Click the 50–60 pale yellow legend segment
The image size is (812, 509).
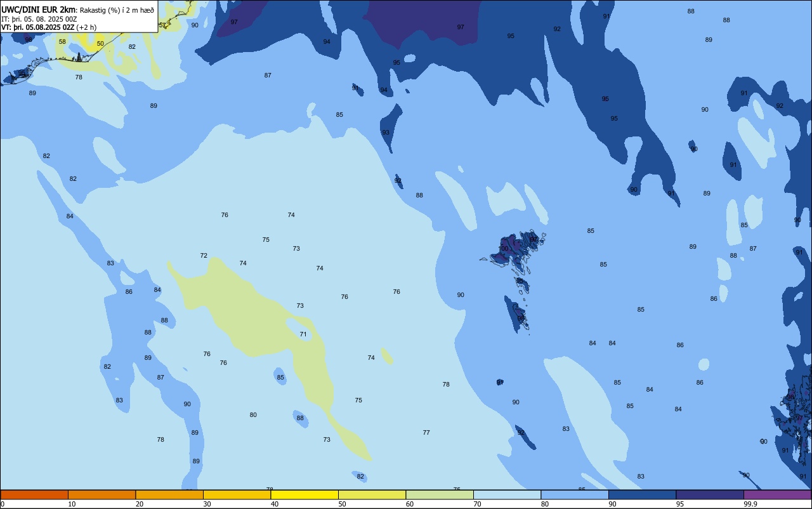pos(372,494)
